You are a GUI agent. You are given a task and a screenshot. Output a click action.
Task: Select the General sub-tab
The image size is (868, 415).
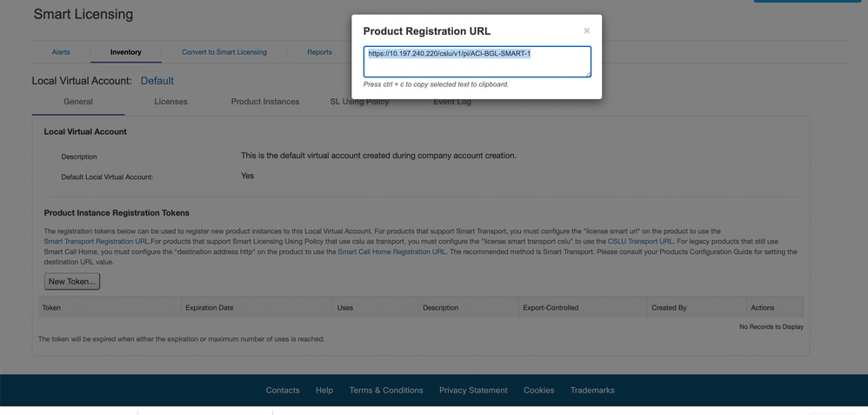(x=78, y=102)
